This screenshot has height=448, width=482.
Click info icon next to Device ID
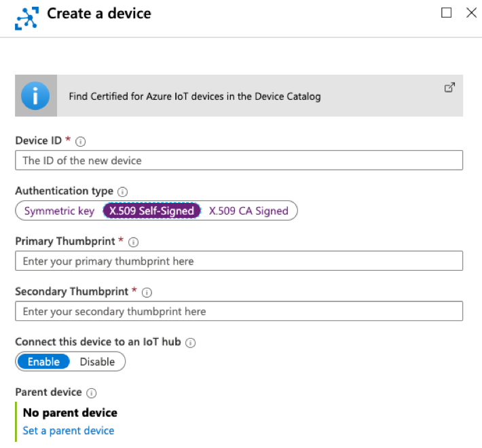pyautogui.click(x=81, y=141)
